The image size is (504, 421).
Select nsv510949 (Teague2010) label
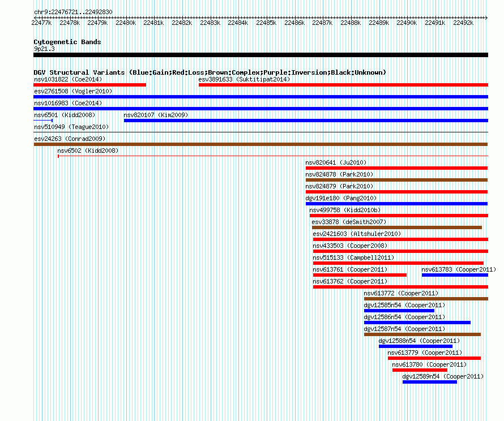71,127
